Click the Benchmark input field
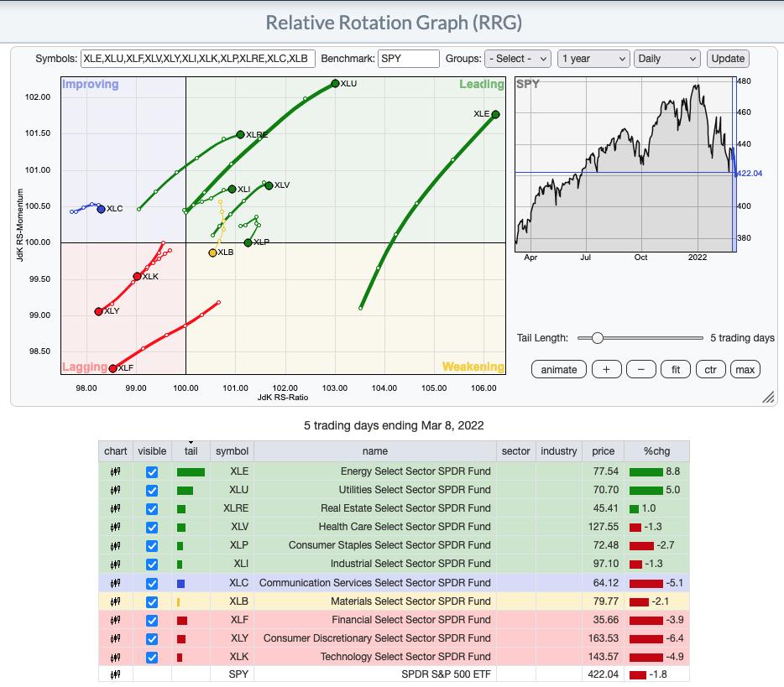The image size is (784, 687). pyautogui.click(x=409, y=59)
